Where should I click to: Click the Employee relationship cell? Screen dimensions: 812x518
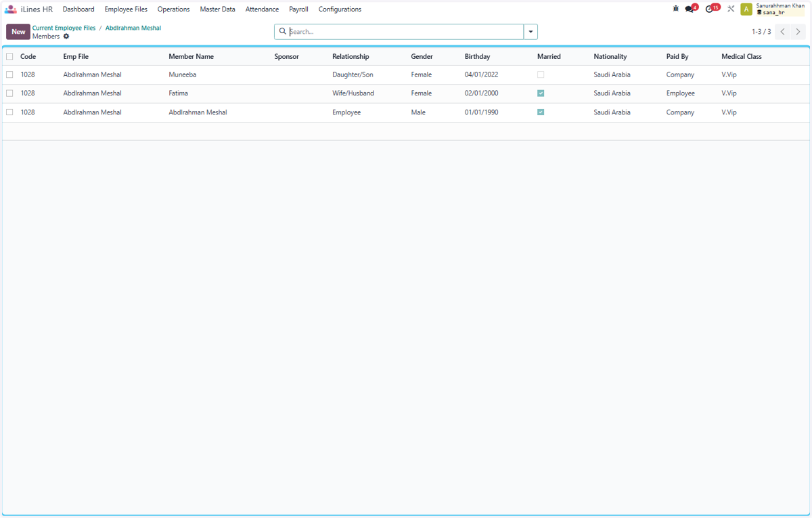pos(346,112)
